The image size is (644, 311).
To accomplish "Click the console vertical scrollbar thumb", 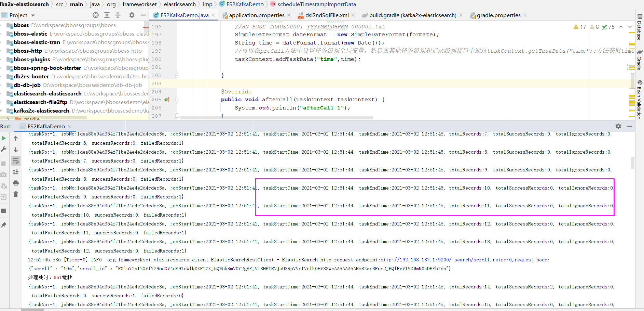I will pos(632,163).
